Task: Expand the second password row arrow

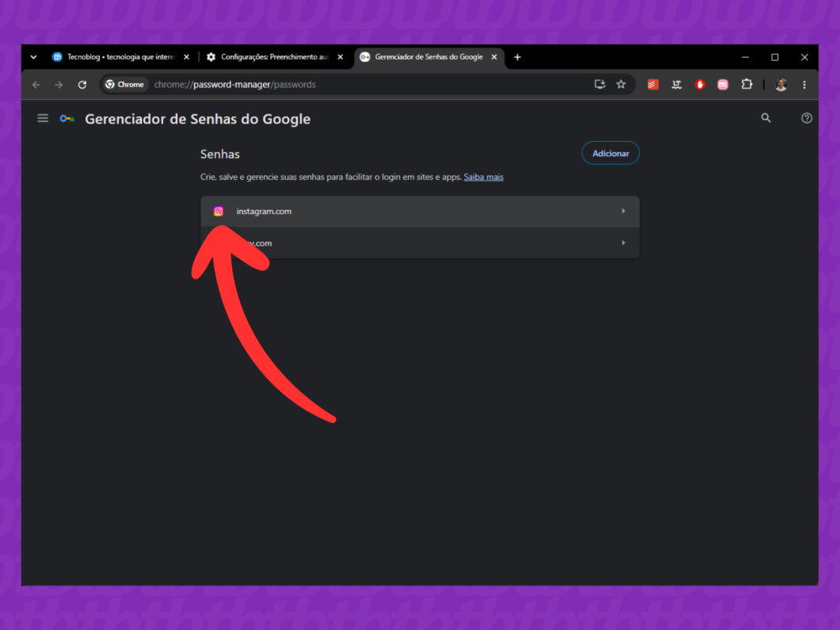Action: [x=624, y=243]
